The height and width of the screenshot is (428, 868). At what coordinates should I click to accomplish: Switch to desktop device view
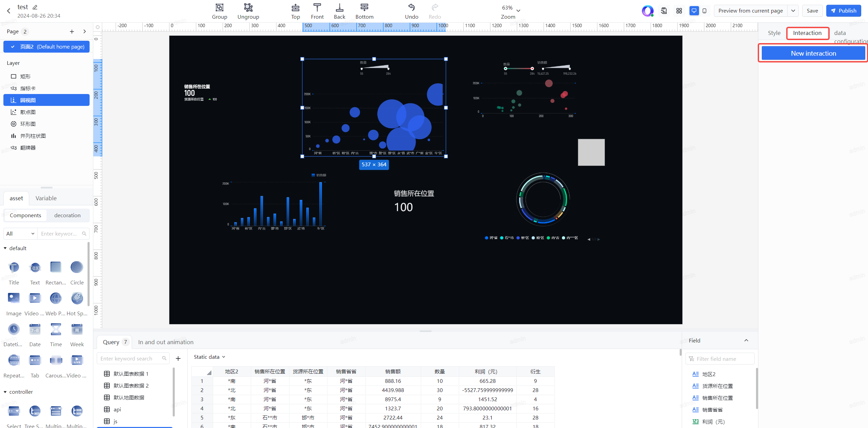click(694, 11)
